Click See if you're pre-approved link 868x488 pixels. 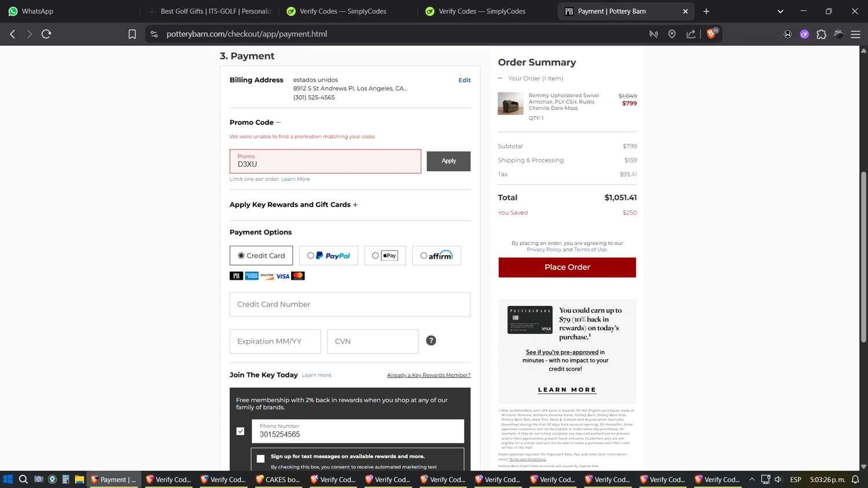562,352
